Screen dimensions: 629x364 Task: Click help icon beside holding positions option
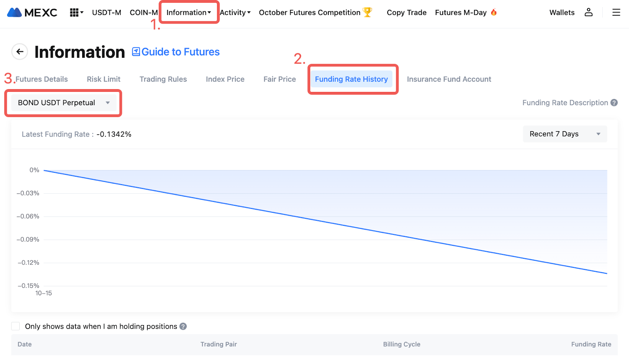click(x=183, y=326)
